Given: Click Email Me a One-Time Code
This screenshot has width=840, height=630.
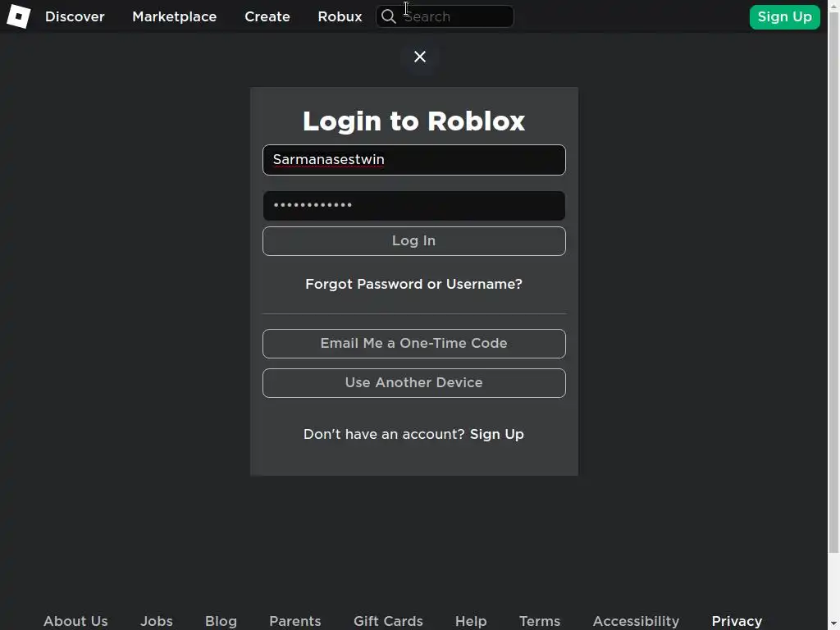Looking at the screenshot, I should coord(414,344).
